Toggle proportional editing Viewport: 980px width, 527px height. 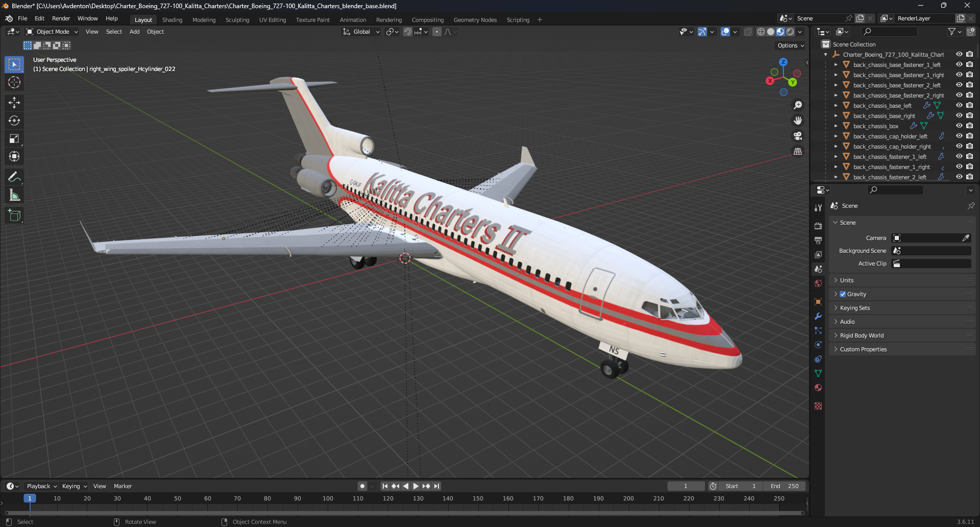(x=437, y=32)
